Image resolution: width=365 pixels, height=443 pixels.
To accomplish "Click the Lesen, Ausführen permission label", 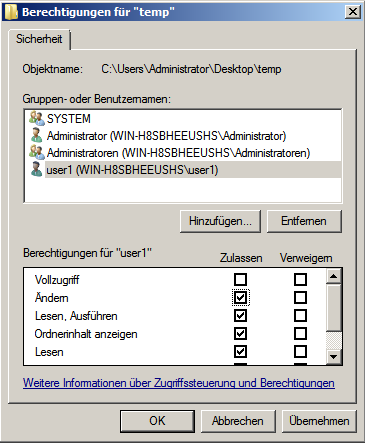I will click(76, 316).
